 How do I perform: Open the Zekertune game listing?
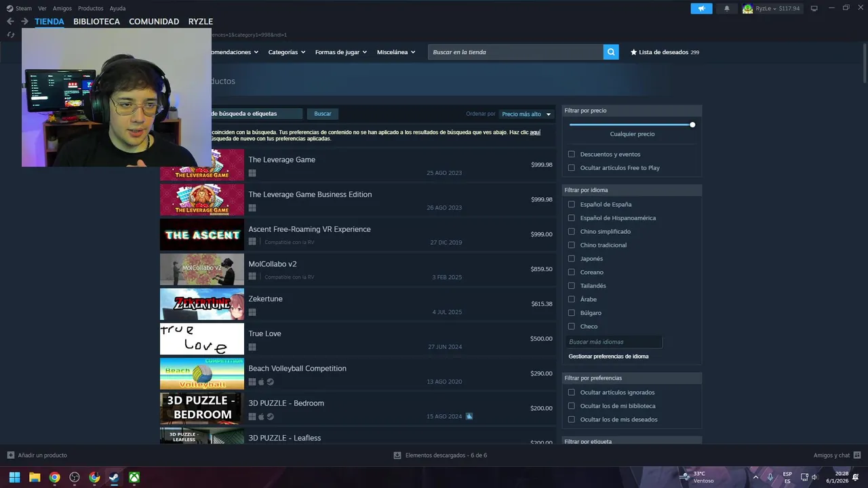tap(357, 304)
